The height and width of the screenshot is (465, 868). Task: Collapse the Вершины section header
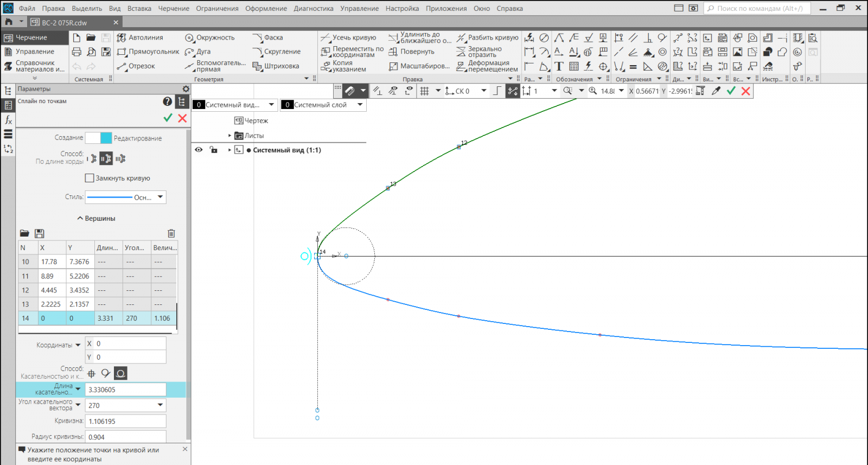tap(96, 218)
